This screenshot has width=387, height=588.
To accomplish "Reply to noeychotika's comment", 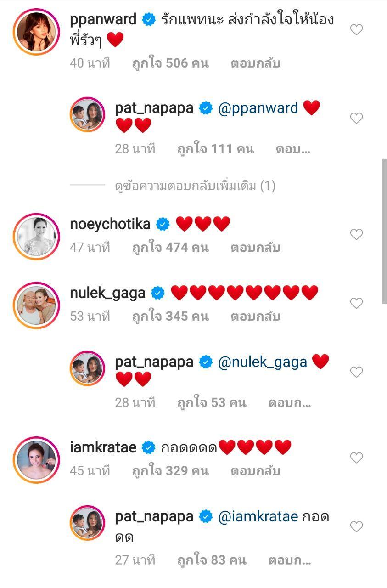I will (x=255, y=248).
